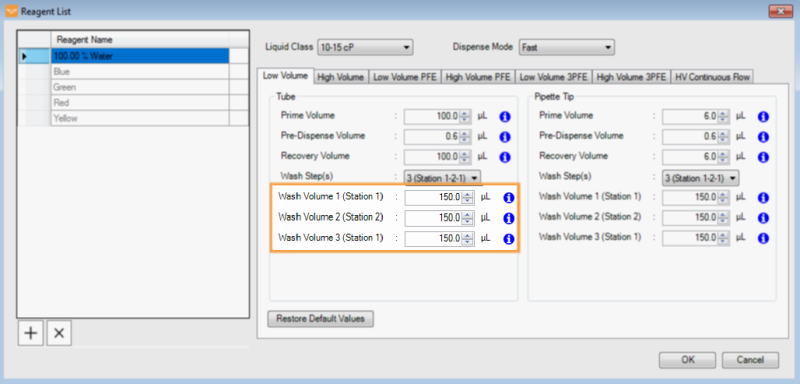The height and width of the screenshot is (384, 800).
Task: Expand the Tube Wash Step(s) dropdown
Action: (x=442, y=178)
